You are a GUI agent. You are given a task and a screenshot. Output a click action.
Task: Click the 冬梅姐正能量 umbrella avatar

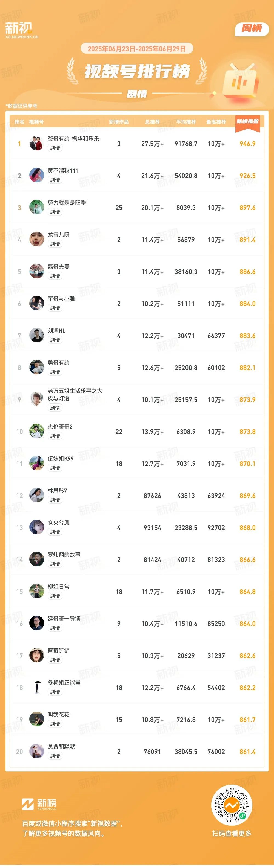[37, 688]
